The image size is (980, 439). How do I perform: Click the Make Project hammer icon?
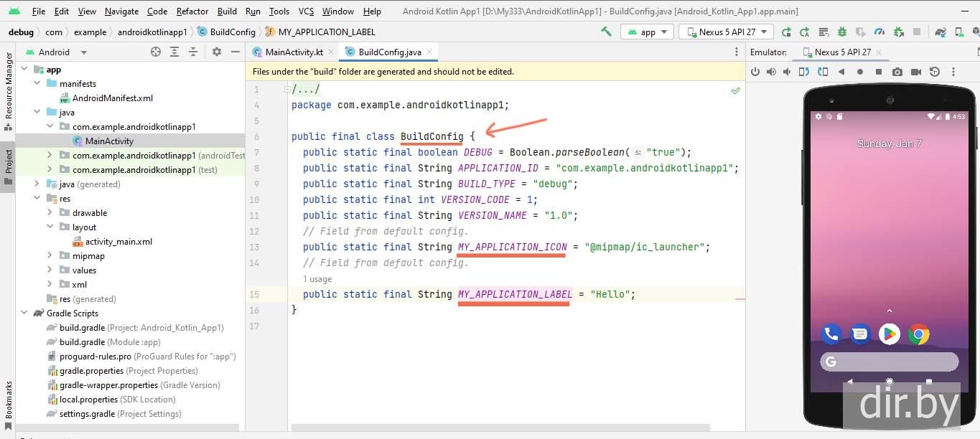tap(607, 32)
